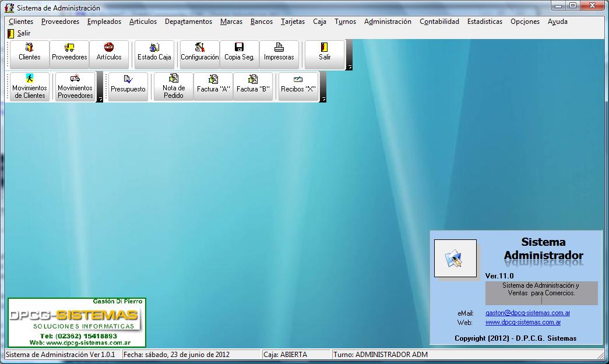Image resolution: width=609 pixels, height=364 pixels.
Task: Expand overflow arrow after Recibos "X"
Action: point(323,100)
